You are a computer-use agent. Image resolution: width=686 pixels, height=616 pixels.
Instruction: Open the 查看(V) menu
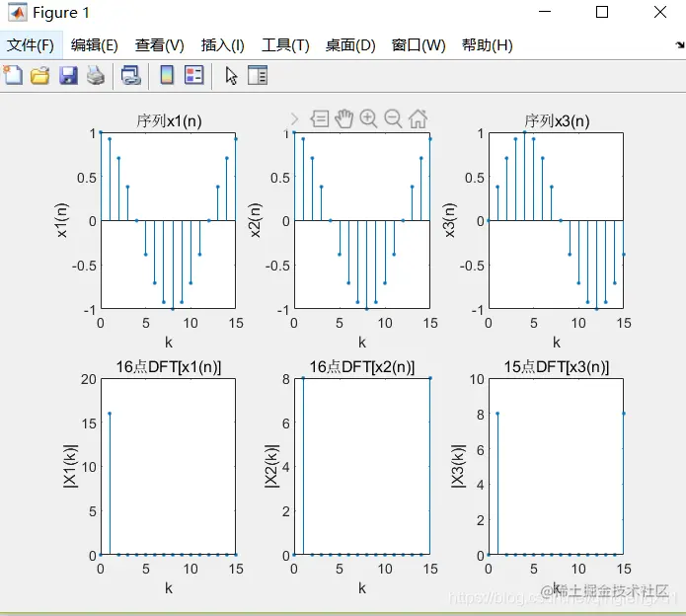[159, 45]
